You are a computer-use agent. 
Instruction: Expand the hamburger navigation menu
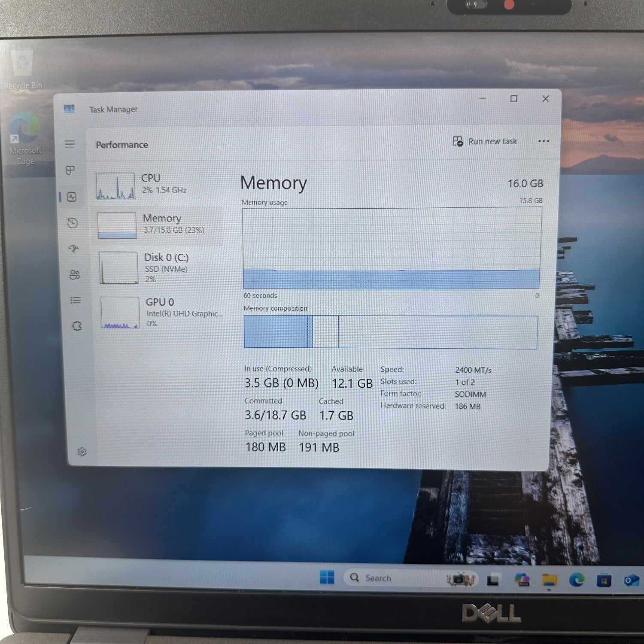pos(70,144)
